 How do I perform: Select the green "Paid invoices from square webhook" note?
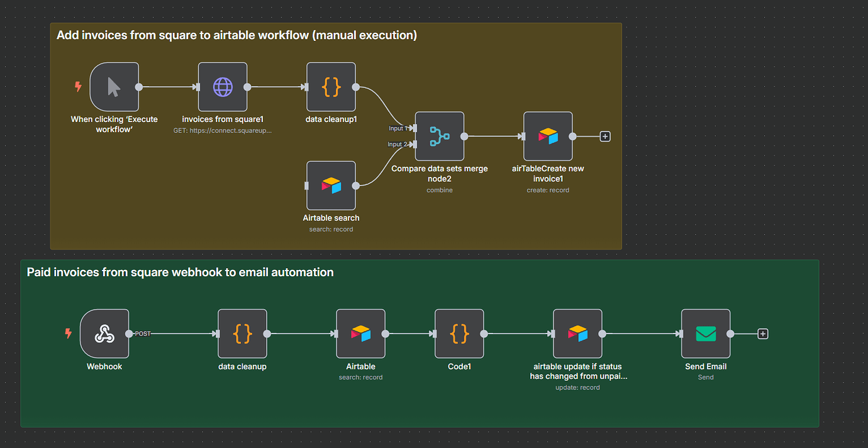click(180, 272)
